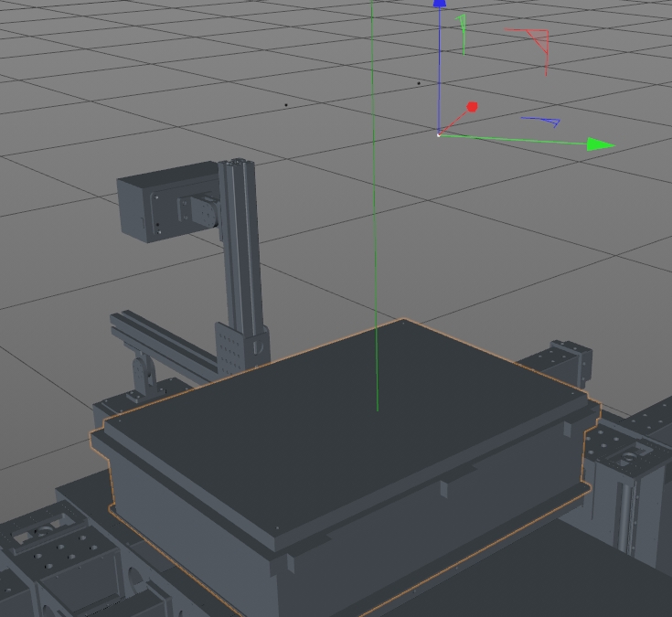Image resolution: width=672 pixels, height=617 pixels.
Task: Click the red X-axis handle of the gizmo
Action: pos(472,107)
